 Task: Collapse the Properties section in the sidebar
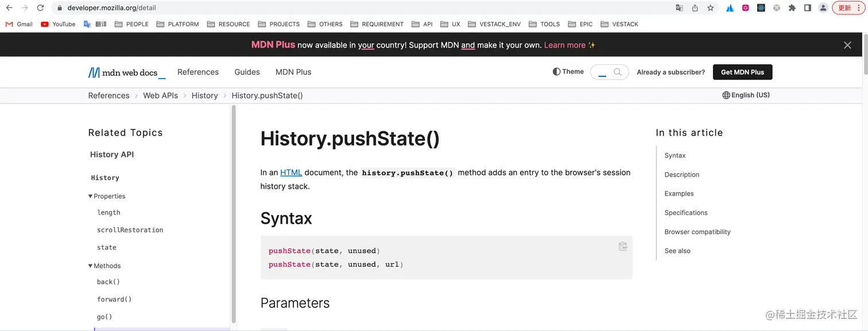90,196
